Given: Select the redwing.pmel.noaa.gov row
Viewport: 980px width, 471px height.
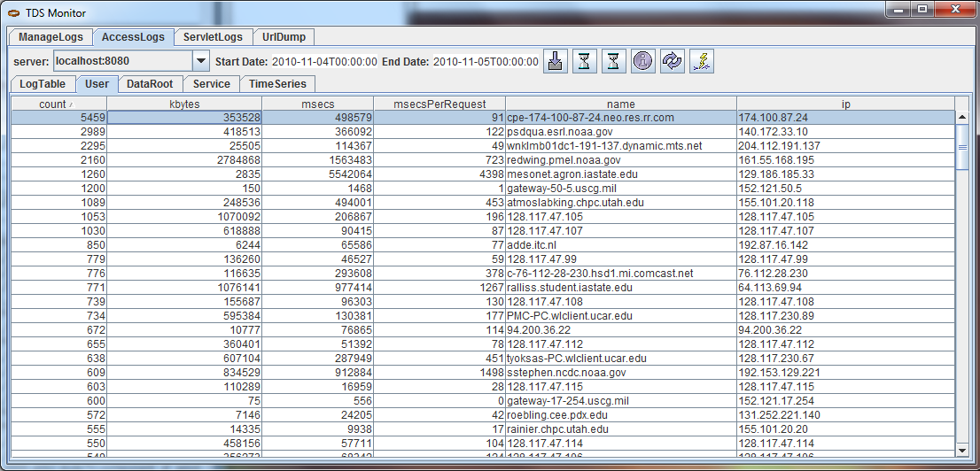Looking at the screenshot, I should coord(576,160).
